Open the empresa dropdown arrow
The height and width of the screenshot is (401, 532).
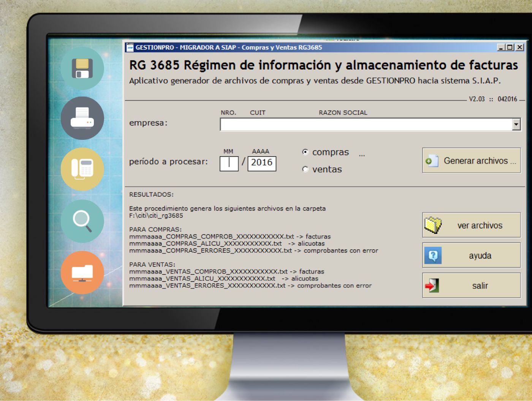point(516,124)
